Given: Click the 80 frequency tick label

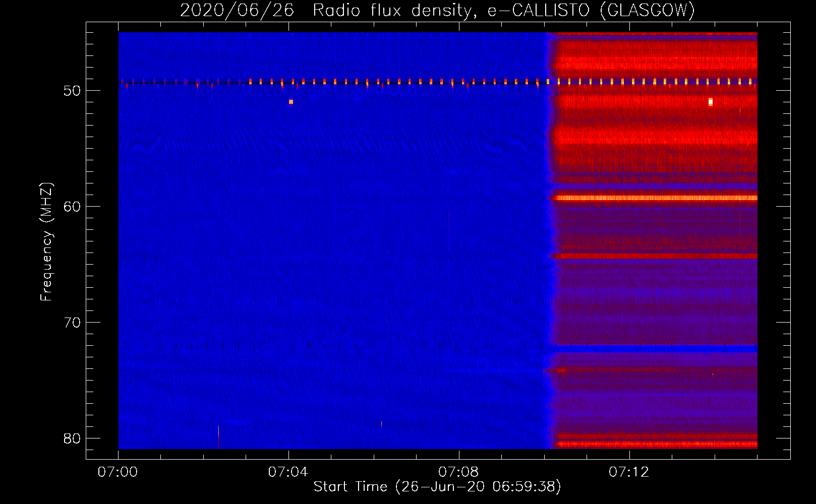Looking at the screenshot, I should click(72, 438).
